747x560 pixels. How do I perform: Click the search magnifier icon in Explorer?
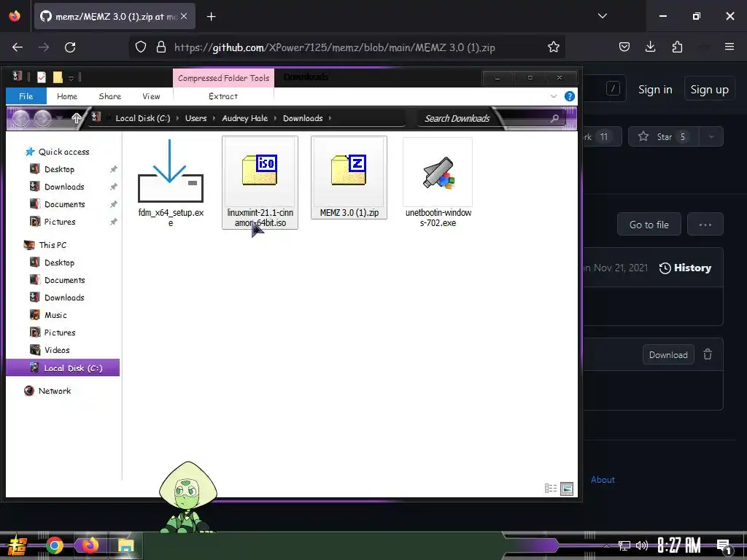pos(554,118)
